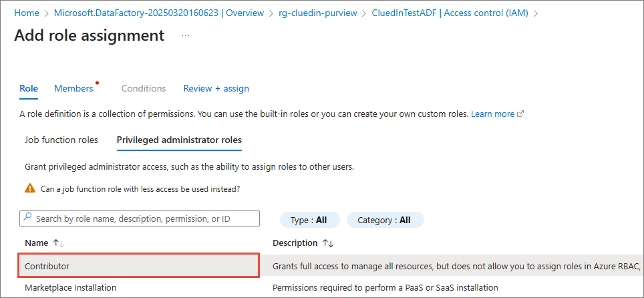The height and width of the screenshot is (298, 644).
Task: Open the rg-cluedin-purview breadcrumb
Action: pos(319,13)
